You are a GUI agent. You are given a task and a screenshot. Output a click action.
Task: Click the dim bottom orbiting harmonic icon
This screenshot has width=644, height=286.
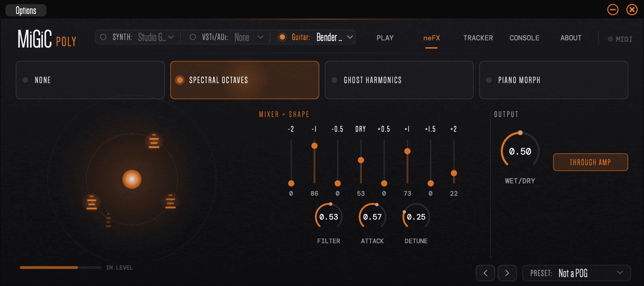click(x=108, y=220)
